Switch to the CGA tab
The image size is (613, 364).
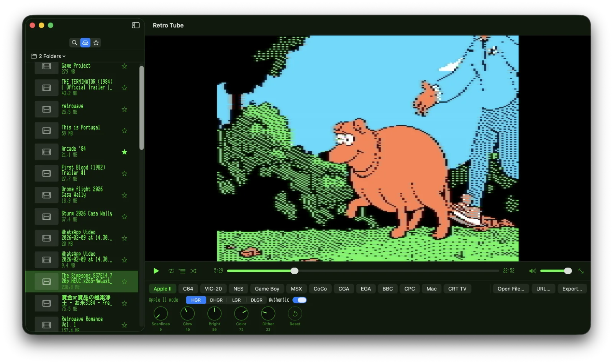[x=344, y=289]
